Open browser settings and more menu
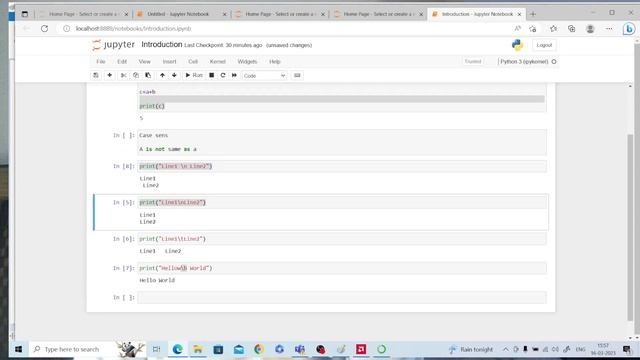 609,29
